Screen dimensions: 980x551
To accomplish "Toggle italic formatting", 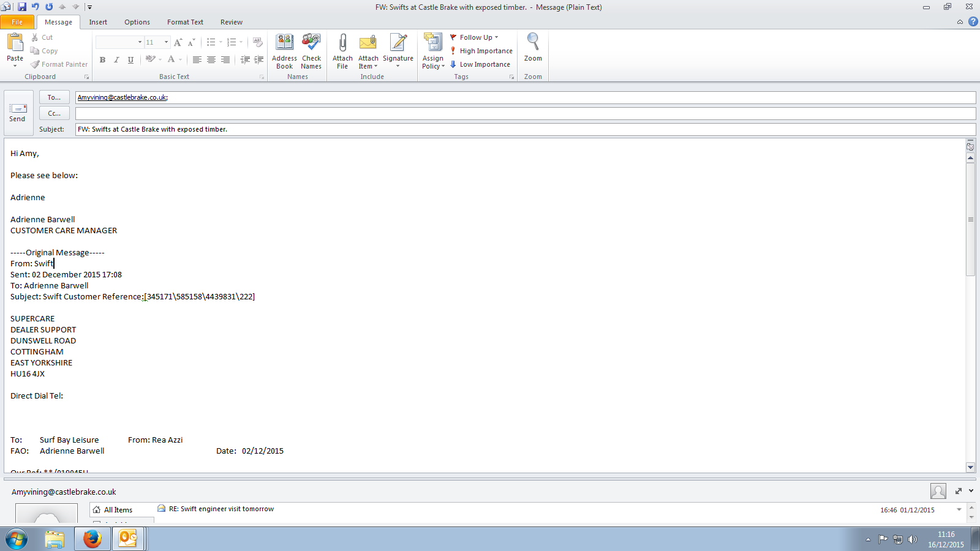I will (116, 59).
